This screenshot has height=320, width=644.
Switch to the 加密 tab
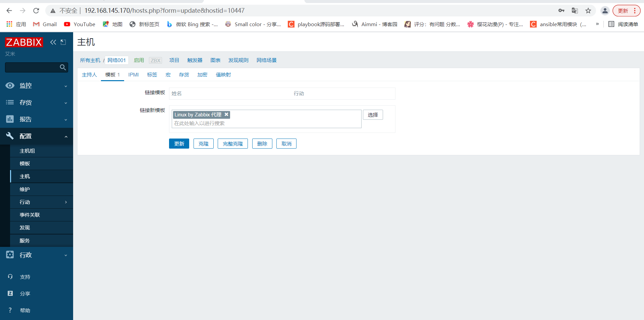[202, 75]
